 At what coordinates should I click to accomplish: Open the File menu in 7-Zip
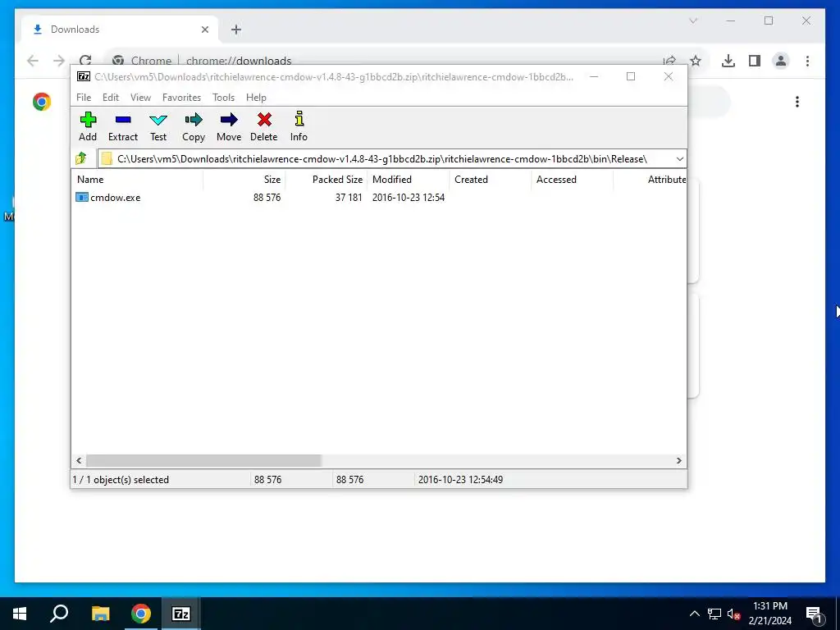(x=84, y=97)
